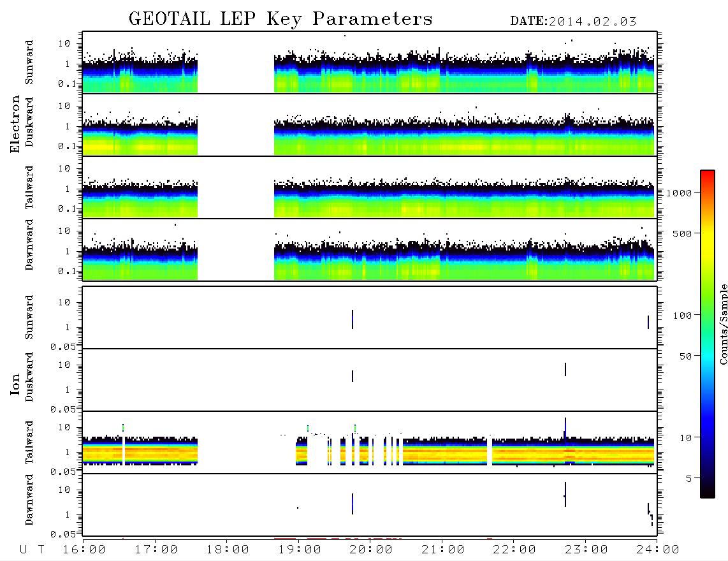Click the 24:00 time axis label

pos(658,550)
